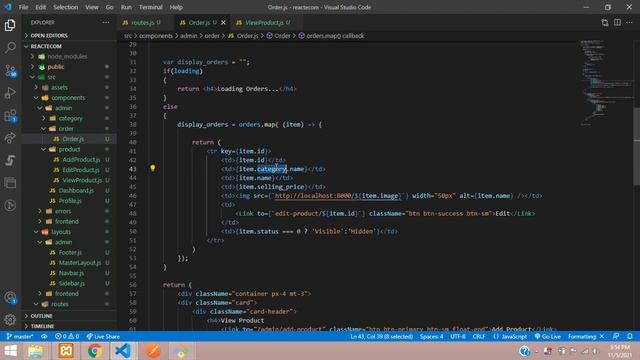Collapse the REACTECOM project section
The height and width of the screenshot is (360, 640).
(69, 46)
